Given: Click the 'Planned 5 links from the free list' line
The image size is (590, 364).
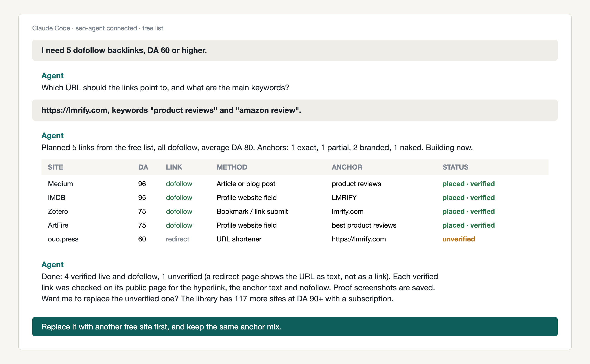Looking at the screenshot, I should 257,148.
